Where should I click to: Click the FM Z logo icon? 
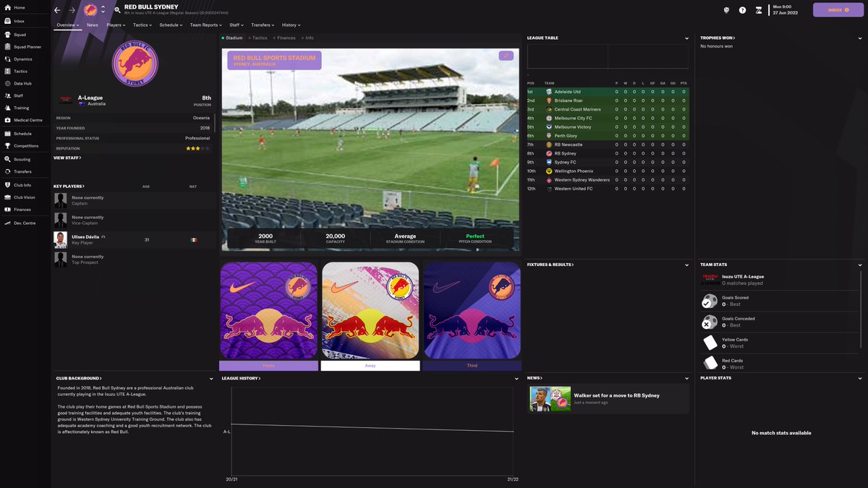(759, 10)
